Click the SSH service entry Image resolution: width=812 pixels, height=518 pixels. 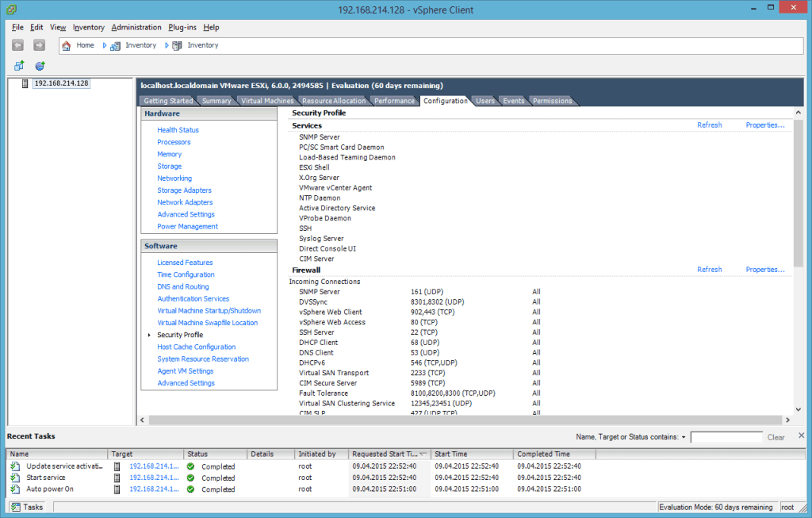point(305,228)
